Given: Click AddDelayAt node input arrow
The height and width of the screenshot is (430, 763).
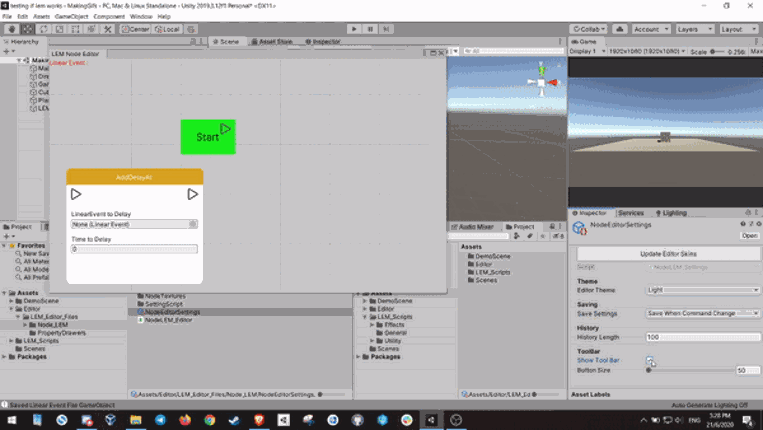Looking at the screenshot, I should (76, 194).
